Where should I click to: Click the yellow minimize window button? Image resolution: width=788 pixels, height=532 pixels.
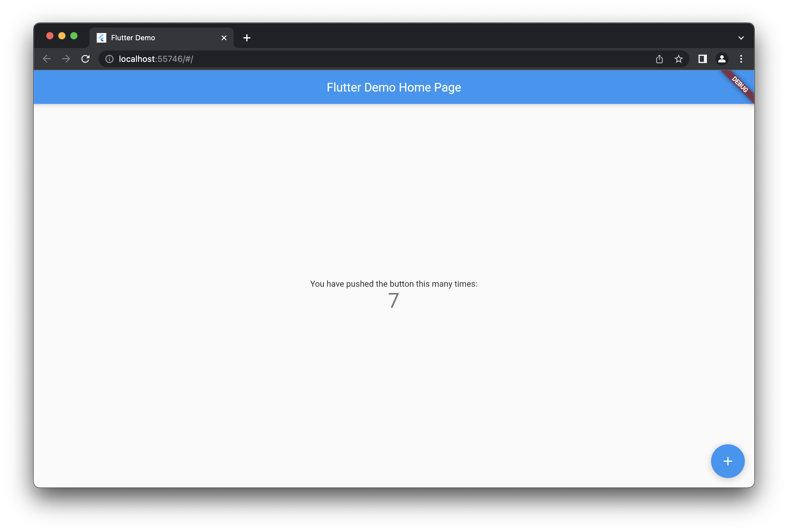coord(62,36)
